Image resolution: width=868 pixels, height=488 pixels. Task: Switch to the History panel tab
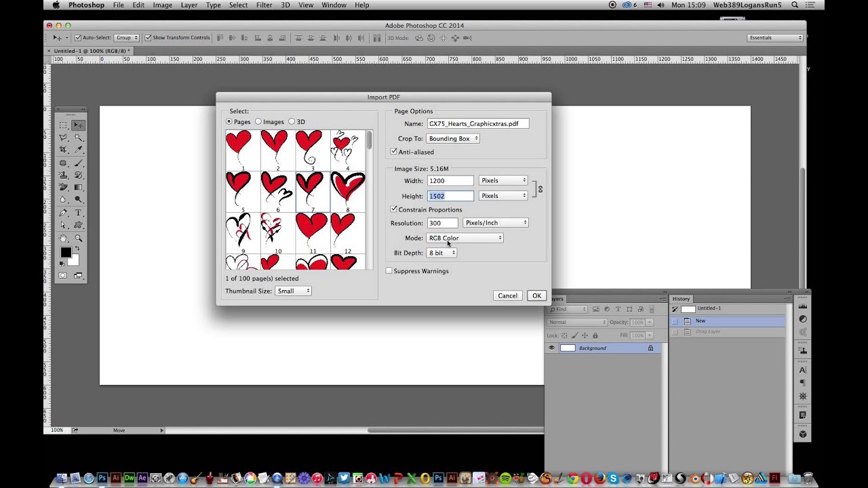pyautogui.click(x=681, y=299)
